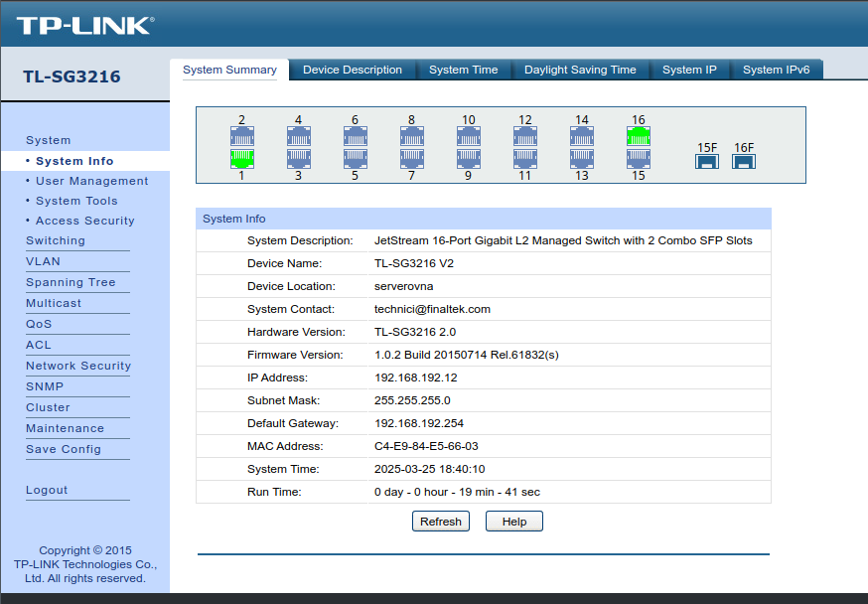868x604 pixels.
Task: Select the green port 1 icon
Action: point(240,155)
